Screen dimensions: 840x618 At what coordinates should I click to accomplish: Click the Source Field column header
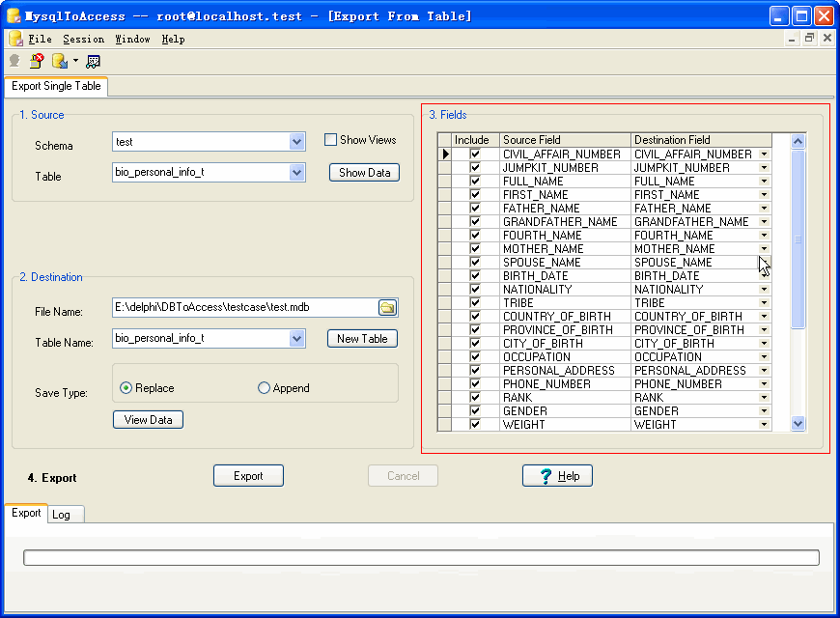tap(565, 140)
